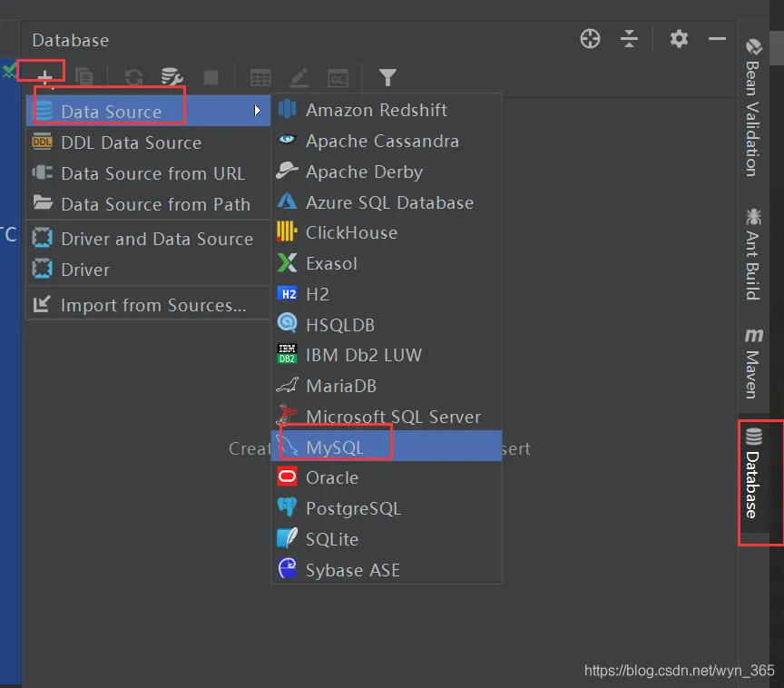Screen dimensions: 784x688
Task: Click the plus New button in toolbar
Action: coord(45,77)
